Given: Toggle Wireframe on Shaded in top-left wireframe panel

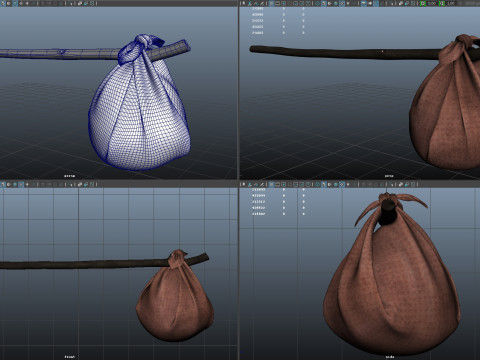Looking at the screenshot, I should (15, 3).
